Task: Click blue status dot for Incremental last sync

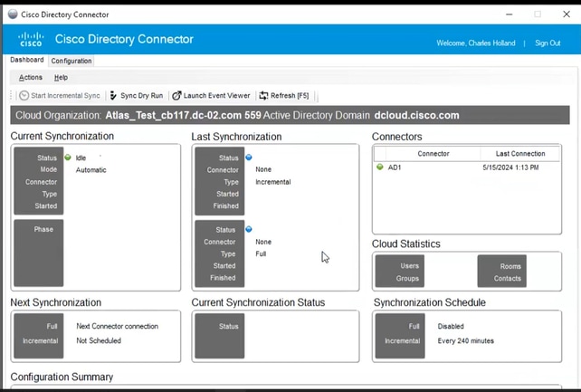Action: [x=249, y=158]
